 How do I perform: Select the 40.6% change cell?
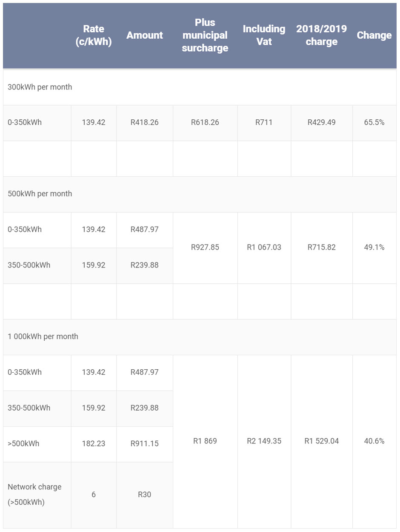(x=374, y=441)
